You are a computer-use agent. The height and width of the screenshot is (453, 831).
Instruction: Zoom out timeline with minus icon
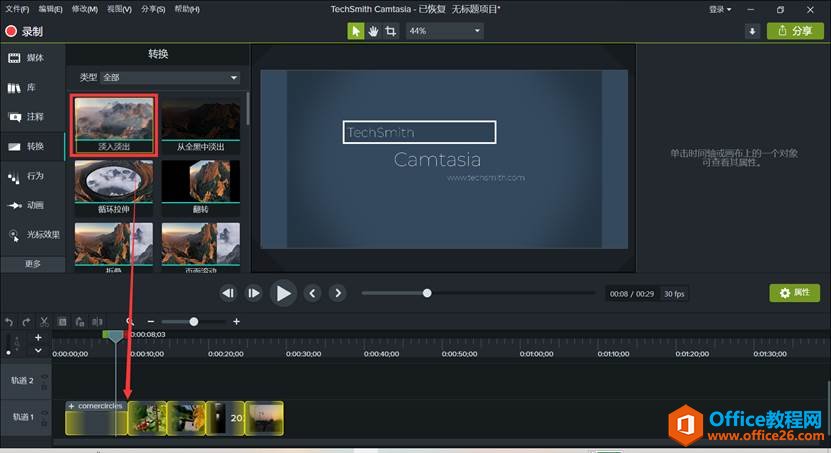(x=151, y=321)
